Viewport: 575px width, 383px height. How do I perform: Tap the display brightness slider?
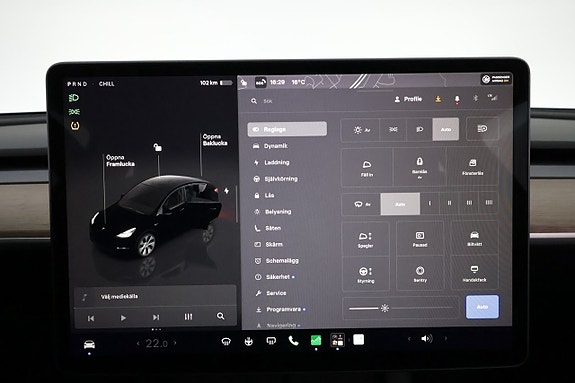click(x=400, y=308)
